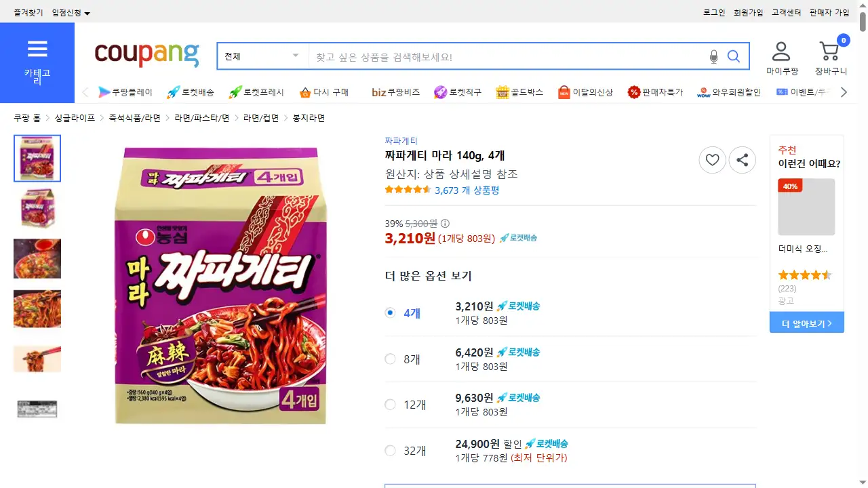Click 더 알아보기 ad button
The width and height of the screenshot is (868, 488).
click(807, 323)
